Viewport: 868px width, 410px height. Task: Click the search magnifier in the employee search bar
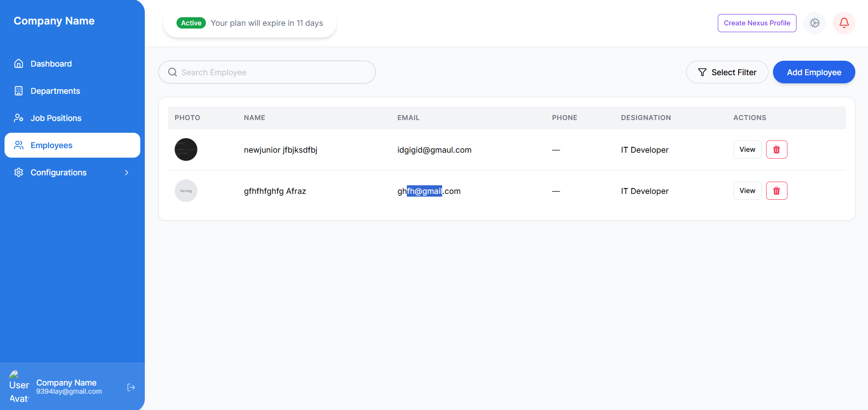point(172,72)
